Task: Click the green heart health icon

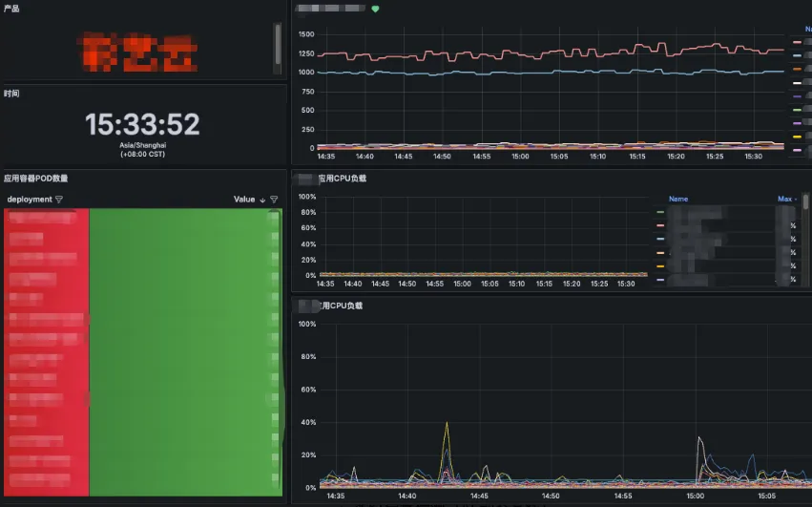Action: (375, 9)
